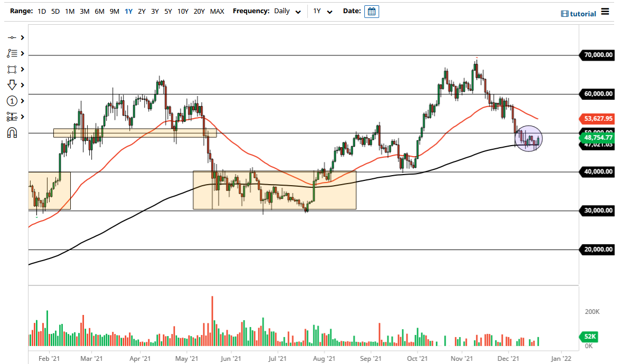Open the 1Y interval dropdown
This screenshot has height=364, width=621.
(x=322, y=11)
